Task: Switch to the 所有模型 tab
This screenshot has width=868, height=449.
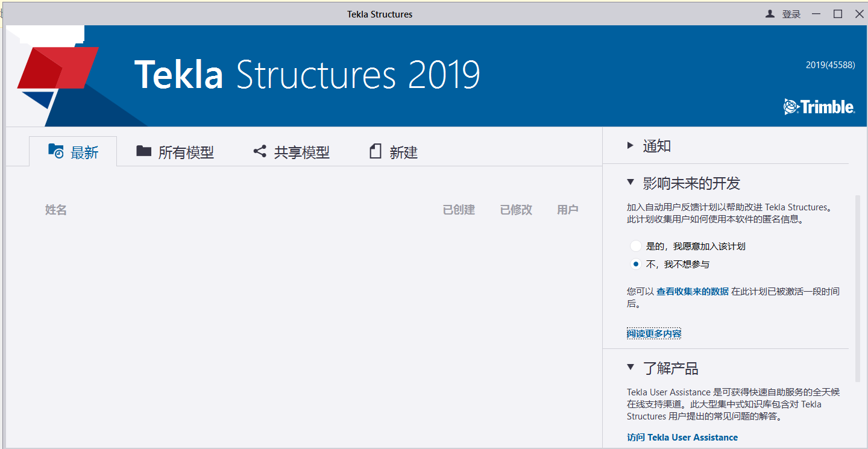Action: pyautogui.click(x=175, y=152)
